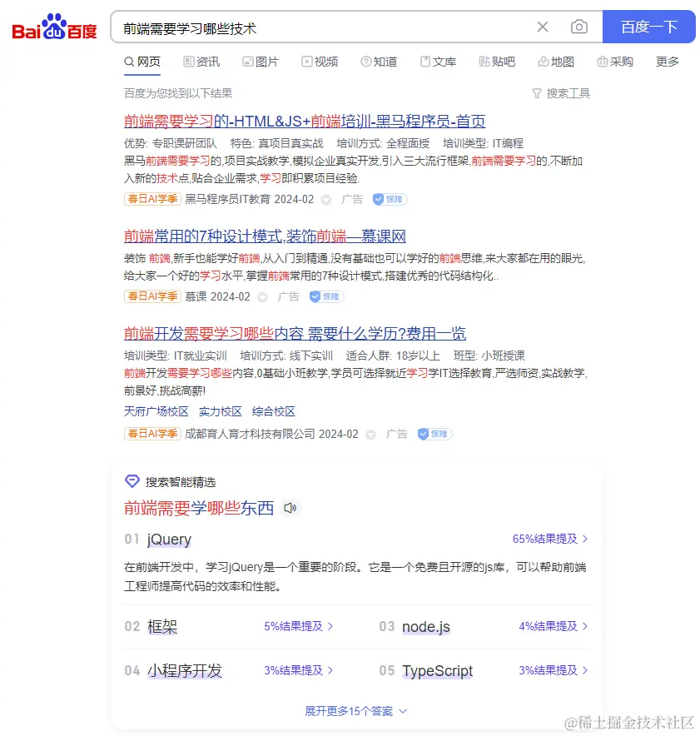Image resolution: width=700 pixels, height=736 pixels.
Task: Open 5%结果提及 for 框架
Action: pos(298,626)
